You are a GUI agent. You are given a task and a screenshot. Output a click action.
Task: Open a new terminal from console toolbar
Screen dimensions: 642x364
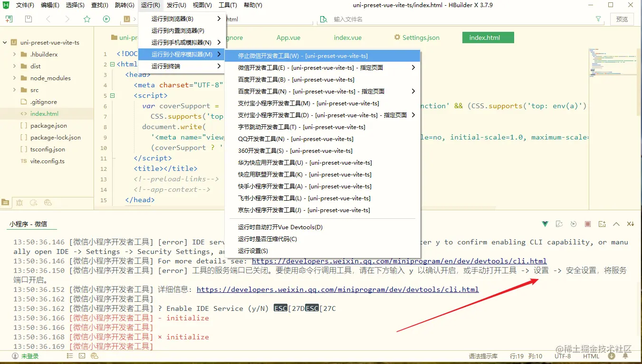(602, 224)
